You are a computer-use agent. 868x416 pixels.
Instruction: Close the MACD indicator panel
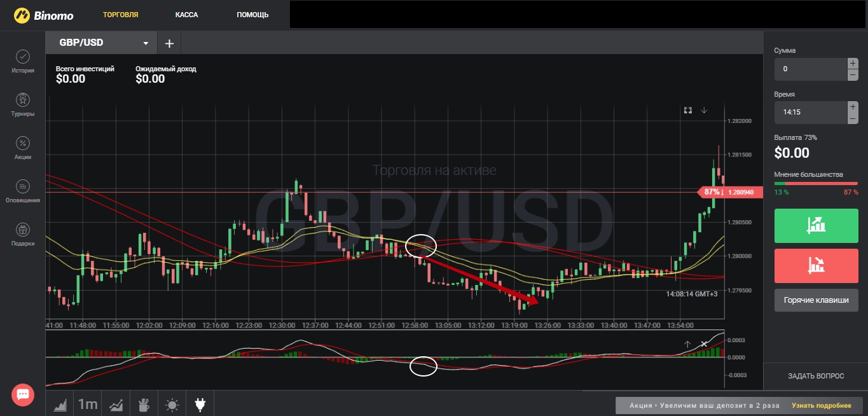click(704, 344)
